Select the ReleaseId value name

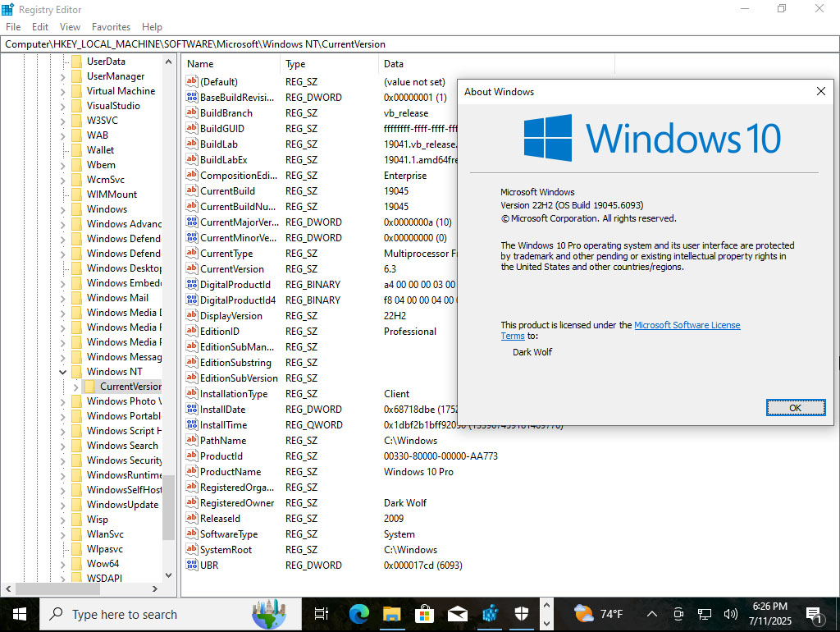point(220,519)
